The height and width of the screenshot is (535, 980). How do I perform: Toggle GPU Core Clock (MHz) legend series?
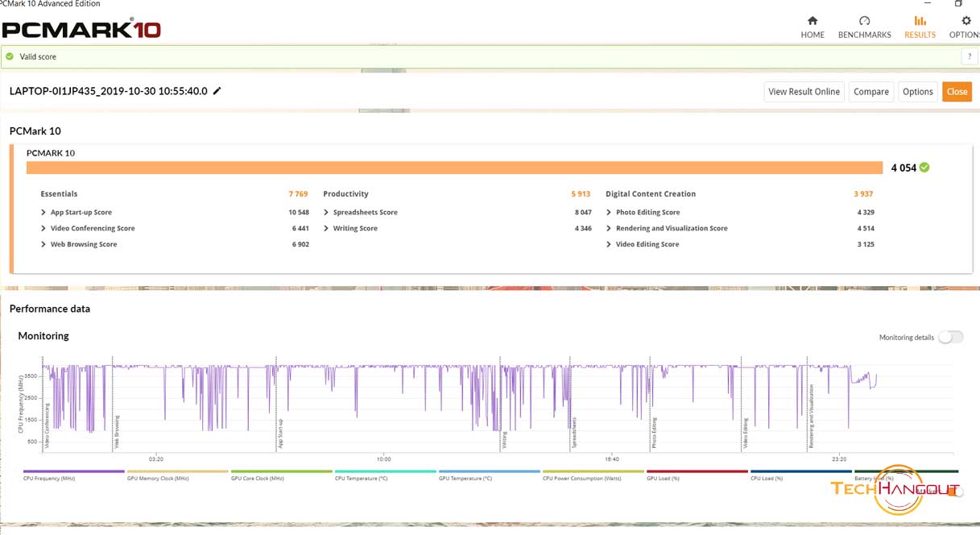click(x=282, y=475)
